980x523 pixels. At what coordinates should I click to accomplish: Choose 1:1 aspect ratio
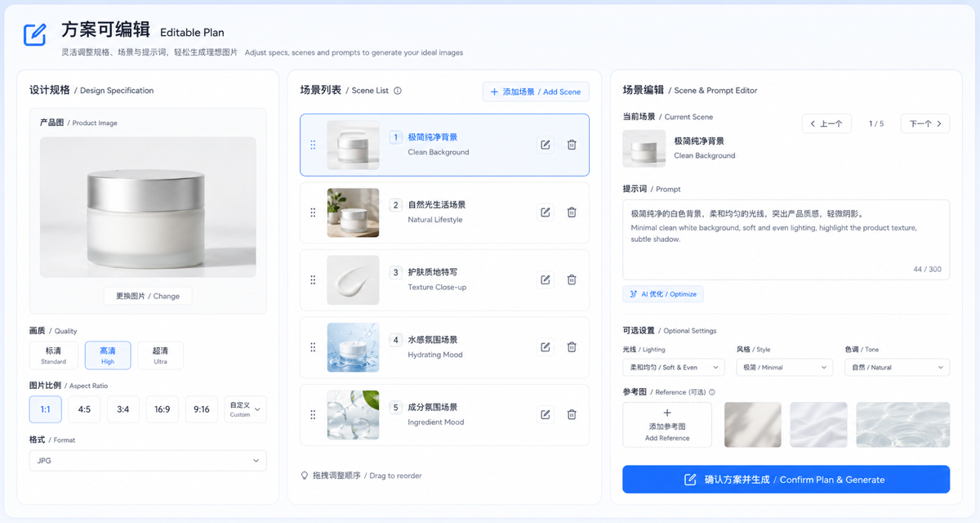coord(46,409)
